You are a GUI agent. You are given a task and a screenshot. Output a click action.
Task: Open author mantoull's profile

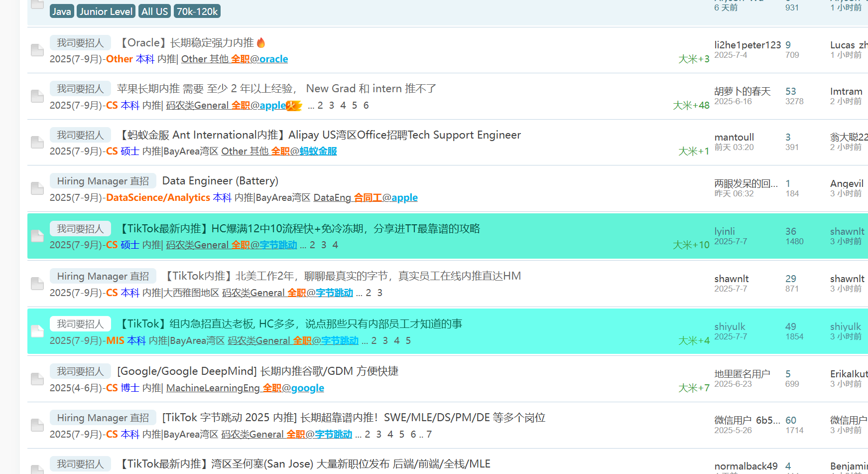tap(734, 137)
